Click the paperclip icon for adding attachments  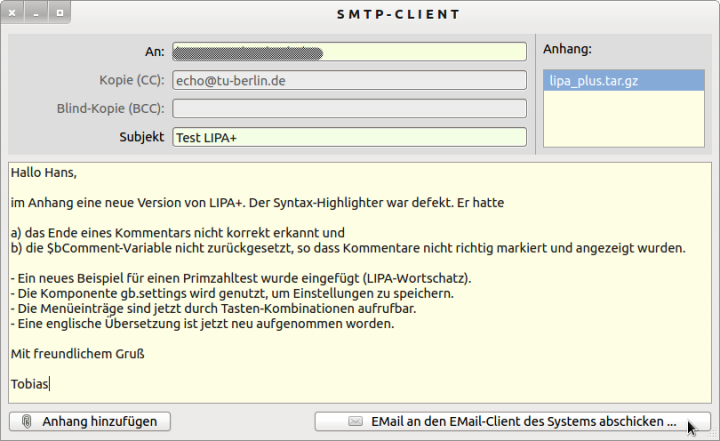[27, 422]
